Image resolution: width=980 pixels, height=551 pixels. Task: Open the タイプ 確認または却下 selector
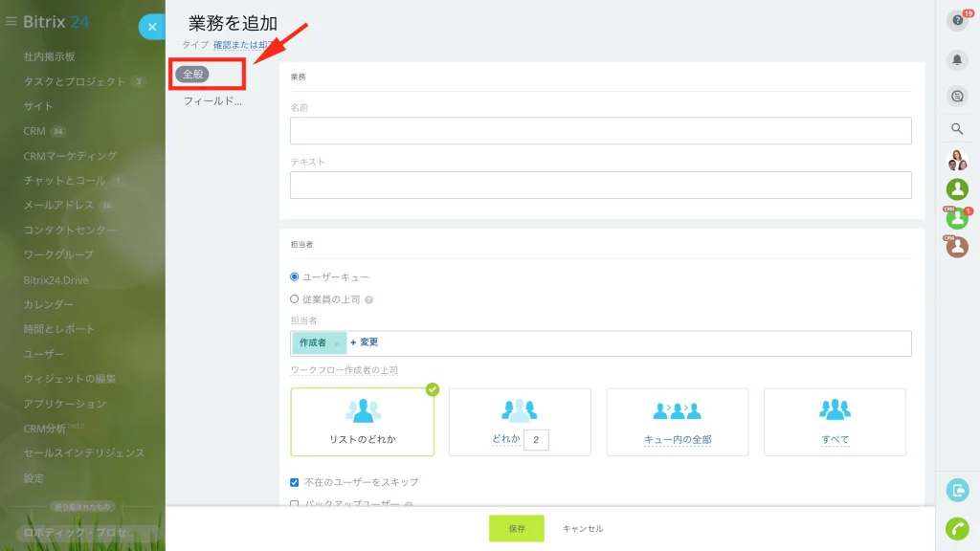[x=242, y=45]
